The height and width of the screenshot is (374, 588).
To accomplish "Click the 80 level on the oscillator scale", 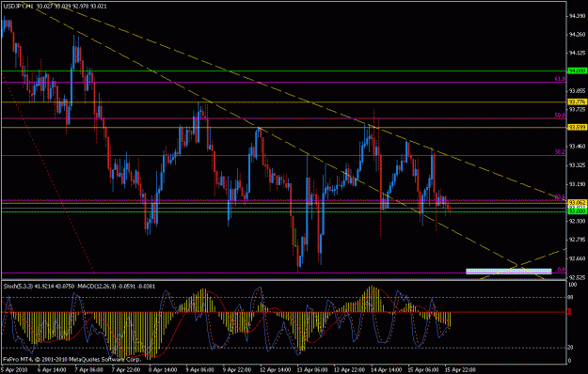I will pyautogui.click(x=571, y=298).
